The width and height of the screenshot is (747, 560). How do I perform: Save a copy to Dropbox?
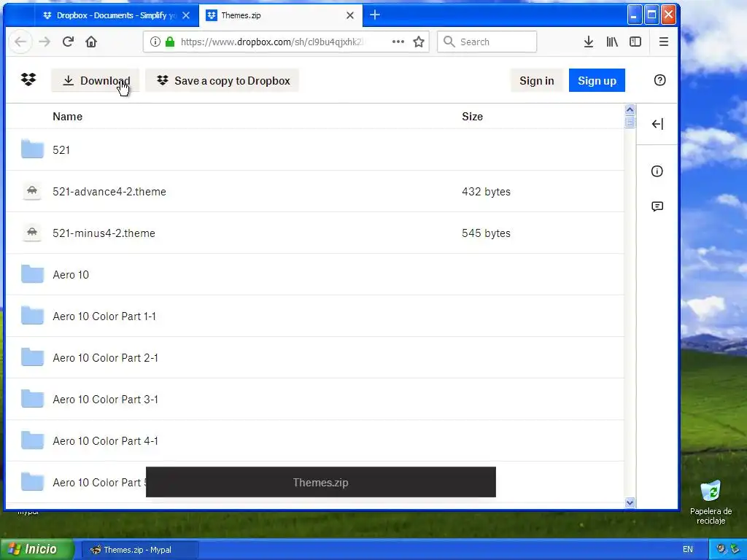222,80
